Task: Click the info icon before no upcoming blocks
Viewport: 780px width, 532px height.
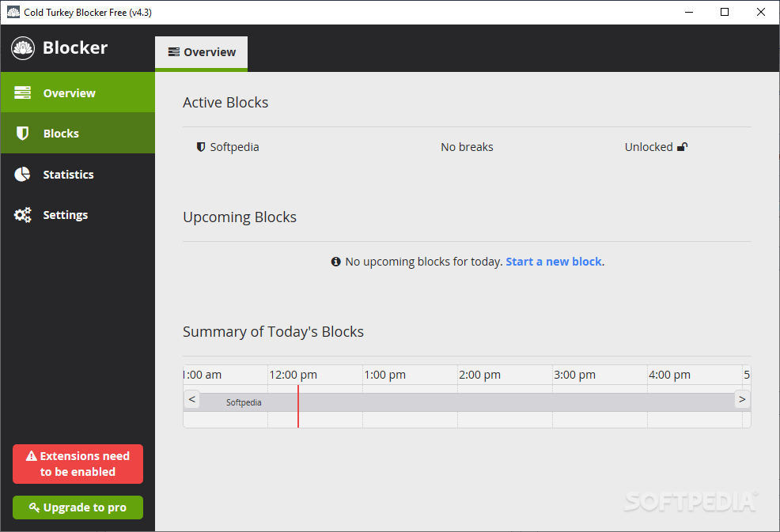Action: point(336,261)
